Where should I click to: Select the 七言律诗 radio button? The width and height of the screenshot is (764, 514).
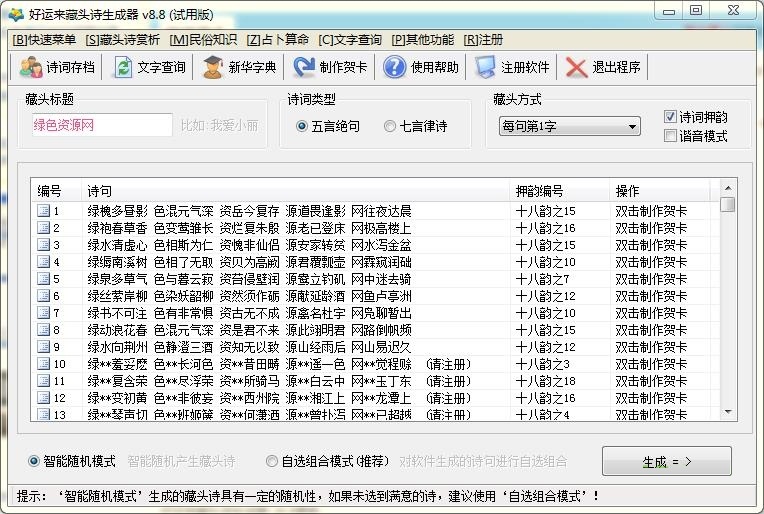(x=389, y=126)
